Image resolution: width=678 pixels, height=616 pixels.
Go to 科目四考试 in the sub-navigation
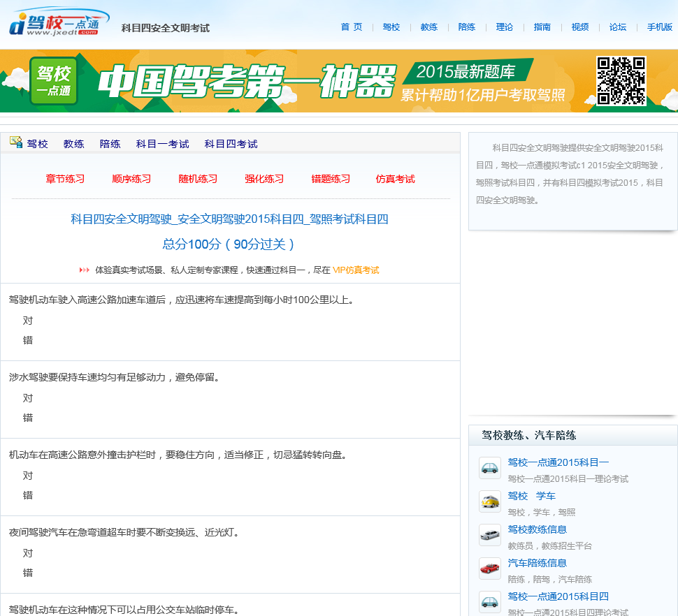click(231, 144)
